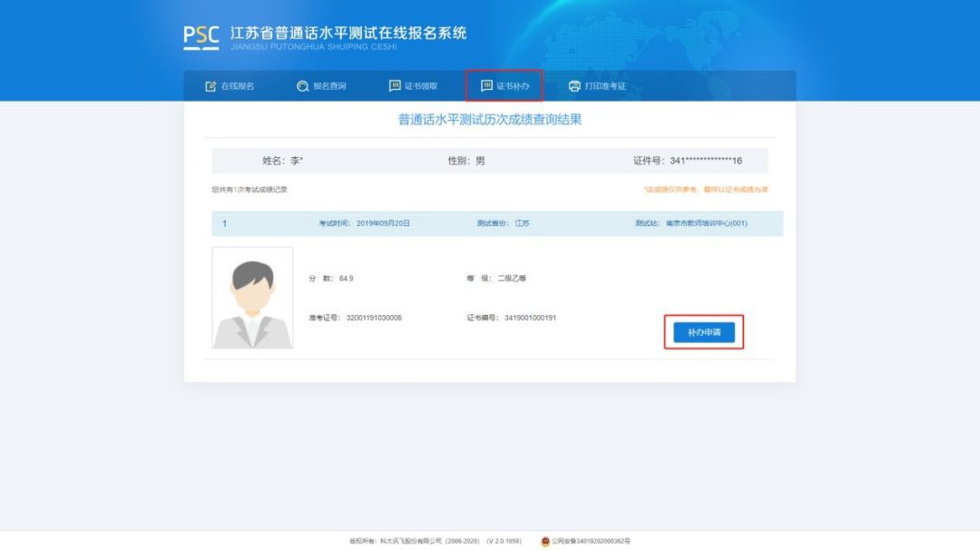
Task: Click the 证书领取 certificate icon
Action: click(395, 85)
